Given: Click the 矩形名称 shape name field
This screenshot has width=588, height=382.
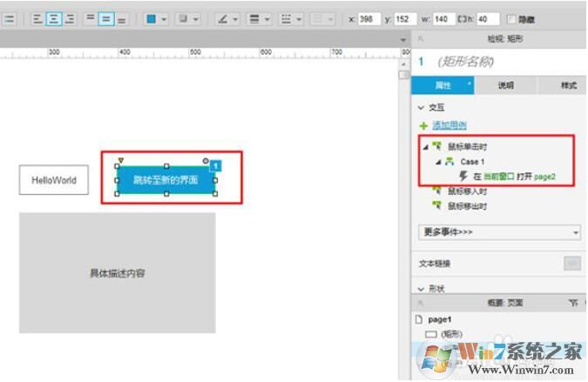Looking at the screenshot, I should tap(465, 62).
